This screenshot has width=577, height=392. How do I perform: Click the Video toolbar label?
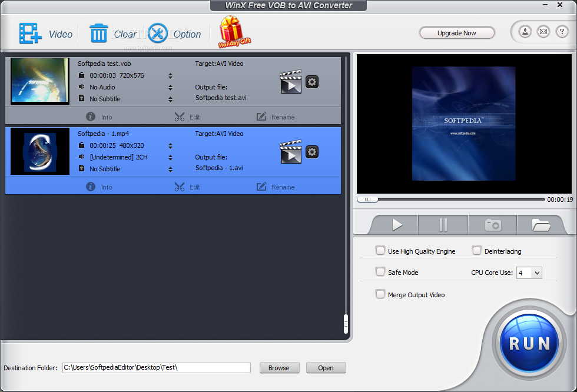(61, 34)
